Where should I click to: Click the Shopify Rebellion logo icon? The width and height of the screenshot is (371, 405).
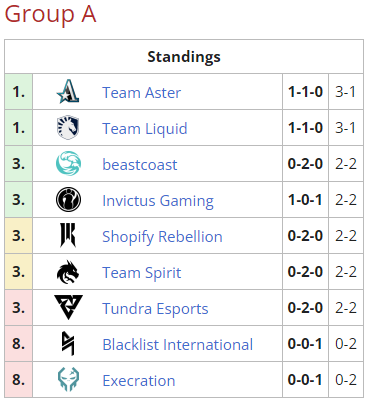68,235
